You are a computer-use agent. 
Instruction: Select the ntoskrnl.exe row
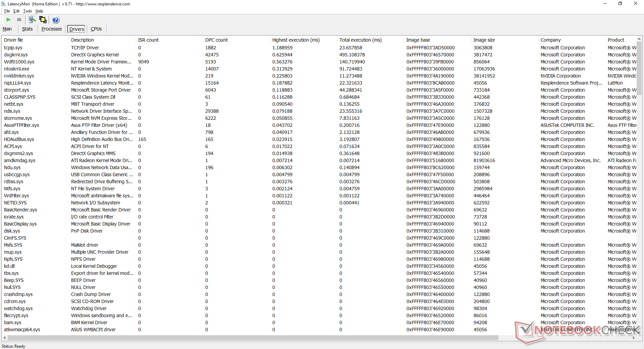tap(319, 69)
